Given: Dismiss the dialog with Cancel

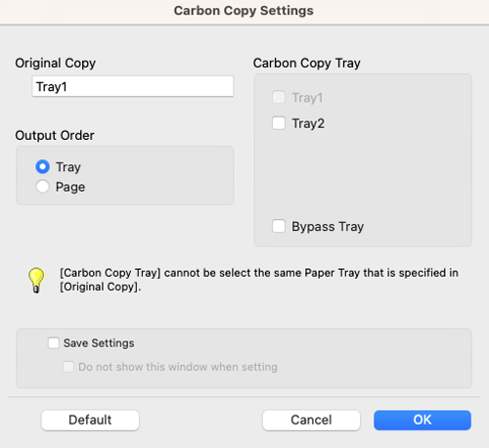Looking at the screenshot, I should click(311, 420).
